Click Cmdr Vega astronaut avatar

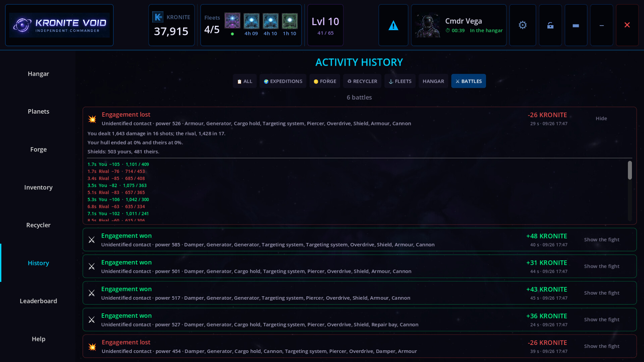click(x=427, y=25)
